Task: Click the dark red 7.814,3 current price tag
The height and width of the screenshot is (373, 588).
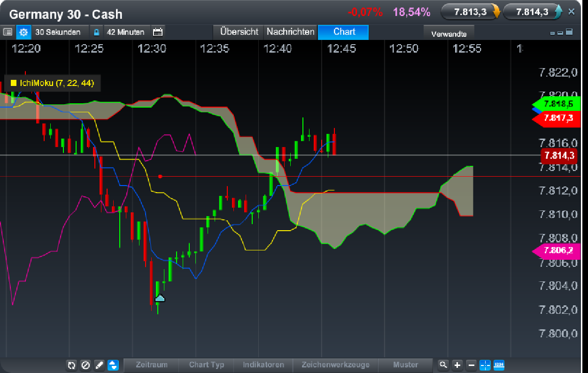Action: pos(560,155)
